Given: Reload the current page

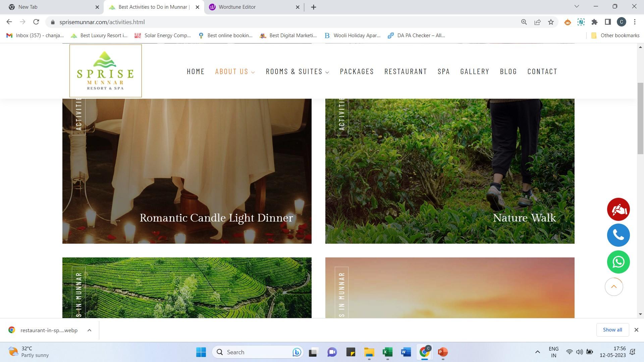Looking at the screenshot, I should pyautogui.click(x=36, y=22).
